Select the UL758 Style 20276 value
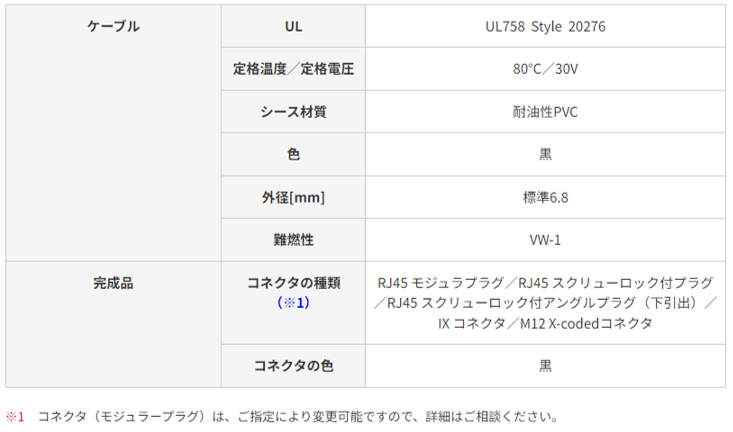The image size is (733, 432). 545,26
